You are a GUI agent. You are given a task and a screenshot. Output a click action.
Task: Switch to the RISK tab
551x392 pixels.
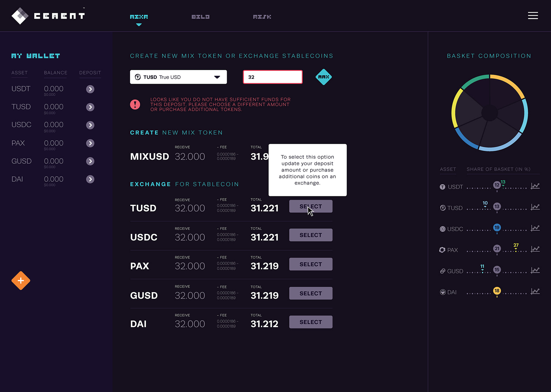tap(262, 17)
